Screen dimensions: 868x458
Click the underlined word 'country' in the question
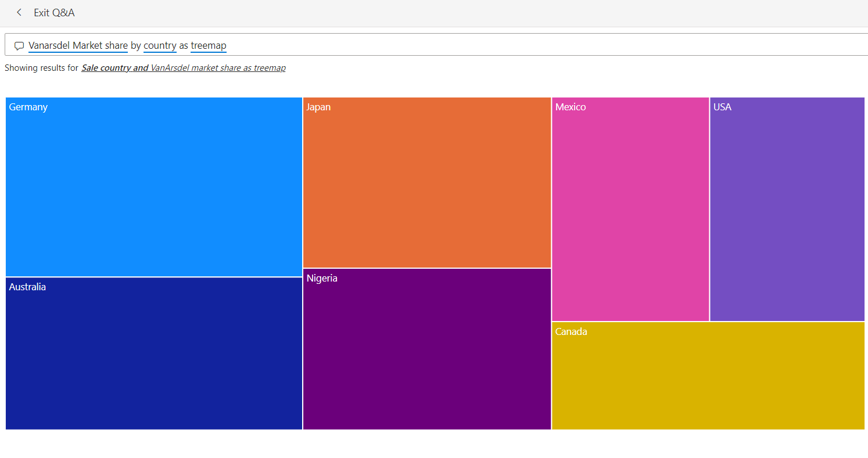pos(160,45)
